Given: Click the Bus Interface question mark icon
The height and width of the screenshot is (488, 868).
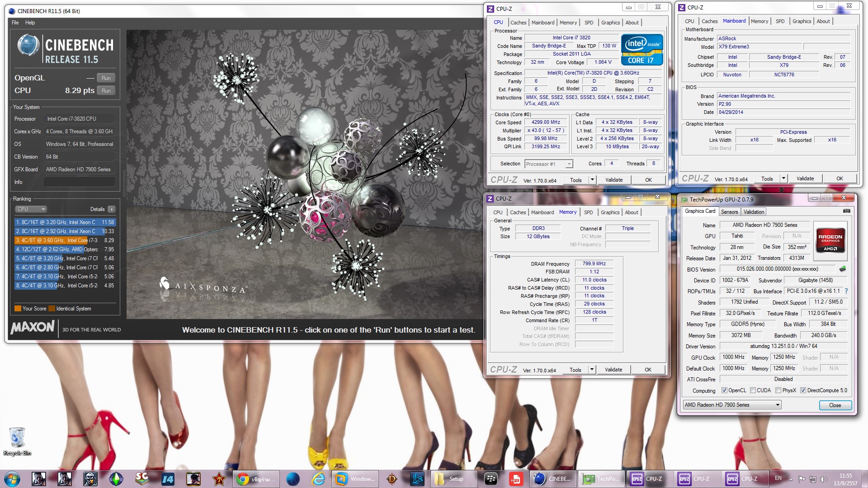Looking at the screenshot, I should click(x=846, y=291).
